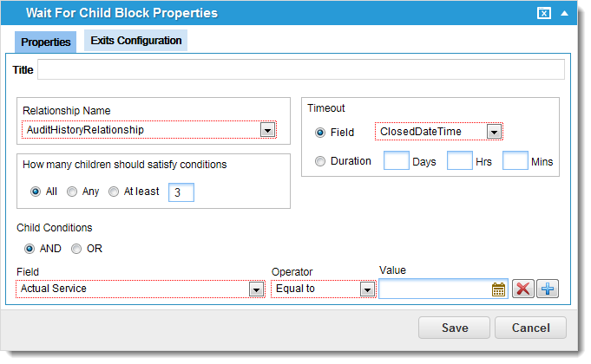The height and width of the screenshot is (364, 591).
Task: Add a condition with blue plus icon
Action: pos(548,289)
